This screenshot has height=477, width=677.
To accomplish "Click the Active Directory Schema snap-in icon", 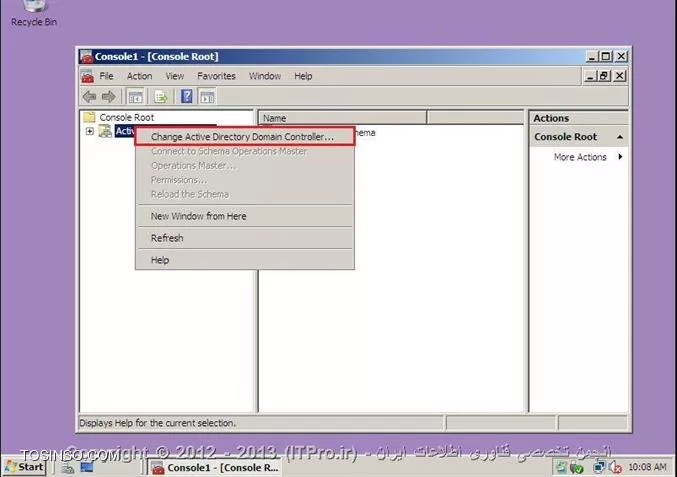I will click(x=105, y=131).
